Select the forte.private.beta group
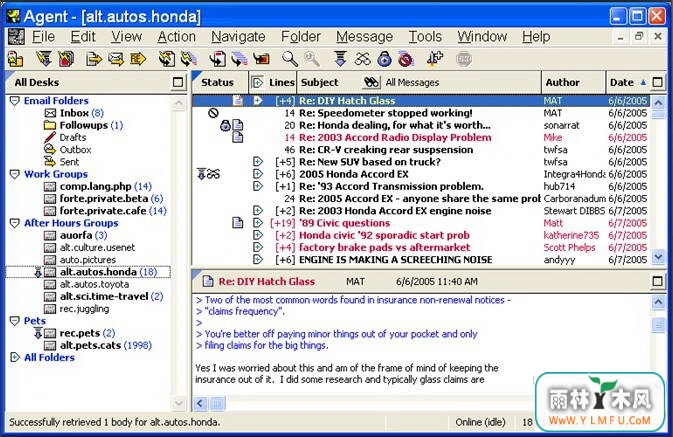 [103, 198]
